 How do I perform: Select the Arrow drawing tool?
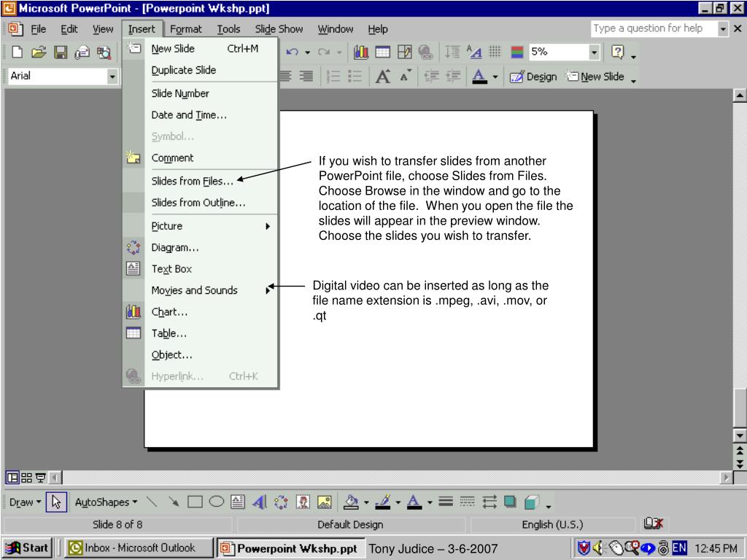coord(174,502)
